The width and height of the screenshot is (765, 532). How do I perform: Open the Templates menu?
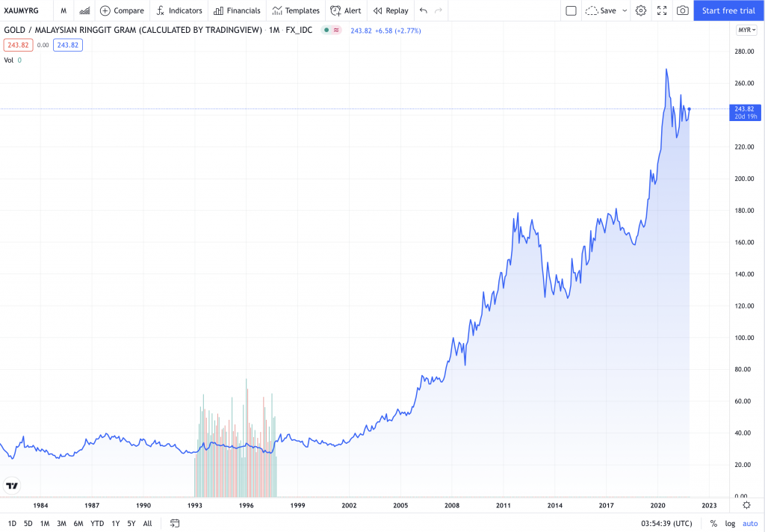pyautogui.click(x=296, y=10)
